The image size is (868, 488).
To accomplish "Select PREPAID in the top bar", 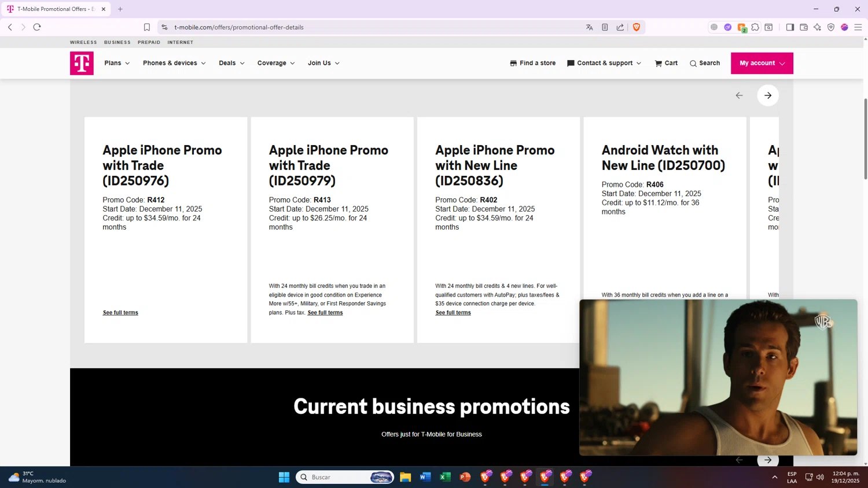I will click(x=149, y=42).
